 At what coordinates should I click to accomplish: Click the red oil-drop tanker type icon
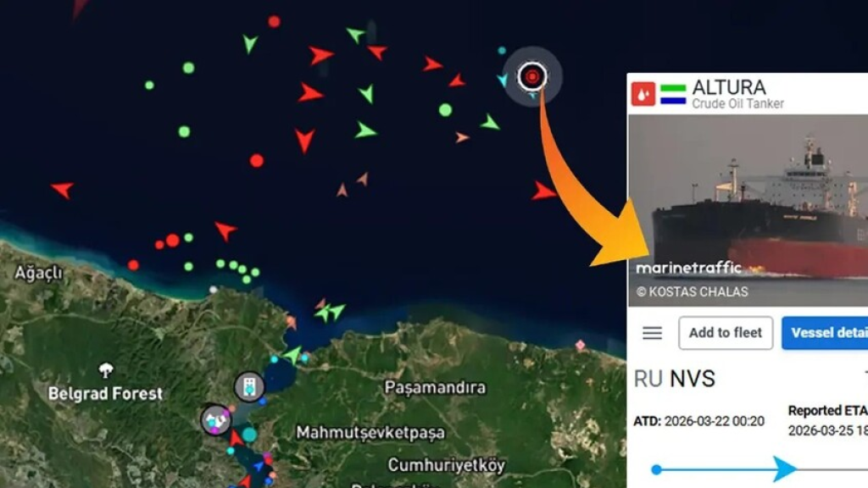coord(643,94)
